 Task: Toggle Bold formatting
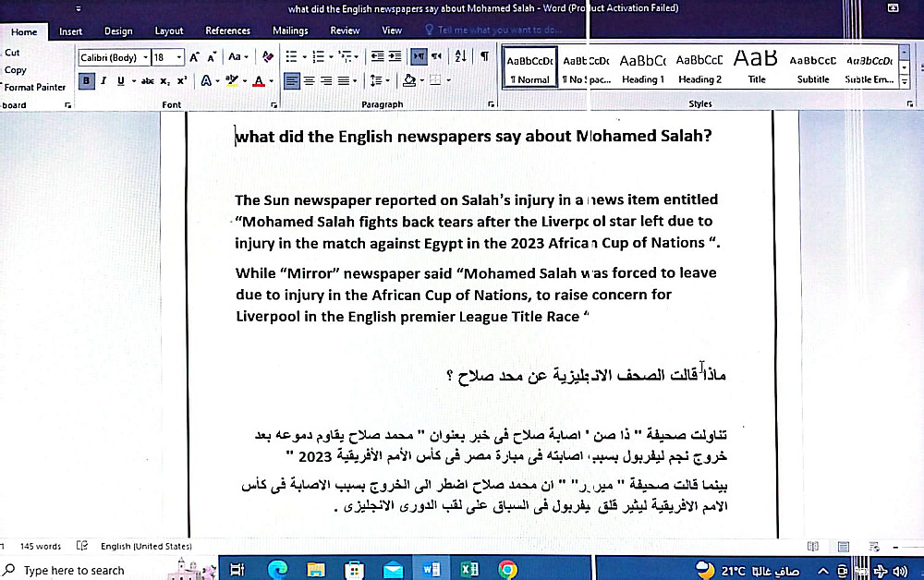tap(87, 80)
